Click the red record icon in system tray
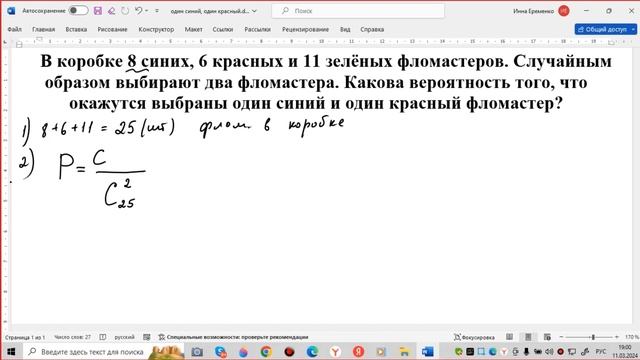Viewport: 640px width, 360px height. tap(560, 351)
